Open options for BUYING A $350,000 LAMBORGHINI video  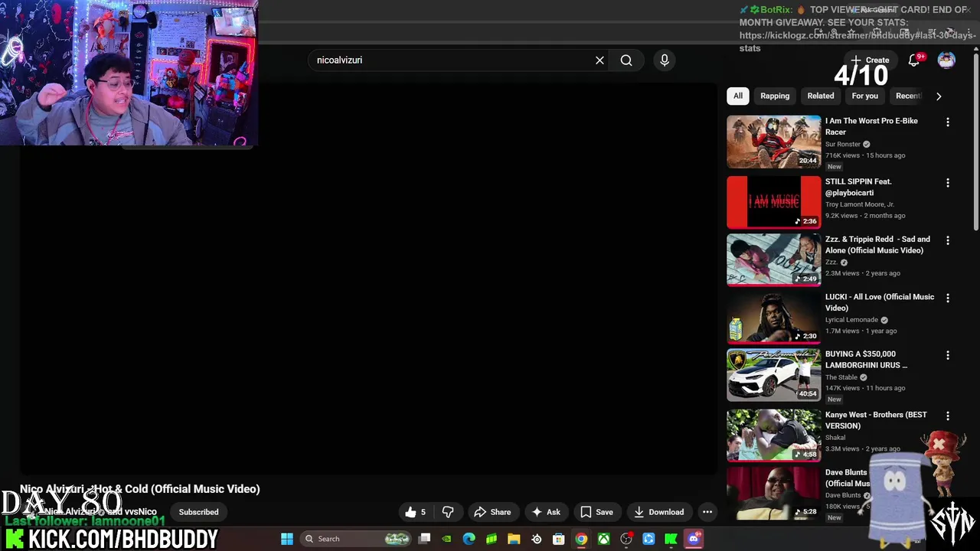(x=948, y=355)
